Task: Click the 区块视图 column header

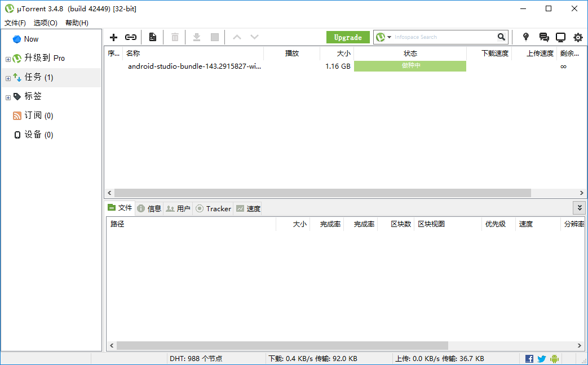Action: tap(448, 224)
